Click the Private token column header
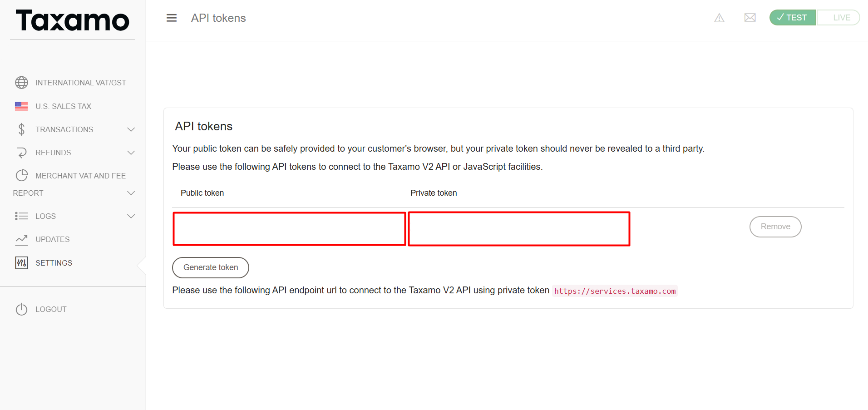Image resolution: width=868 pixels, height=410 pixels. [x=434, y=193]
